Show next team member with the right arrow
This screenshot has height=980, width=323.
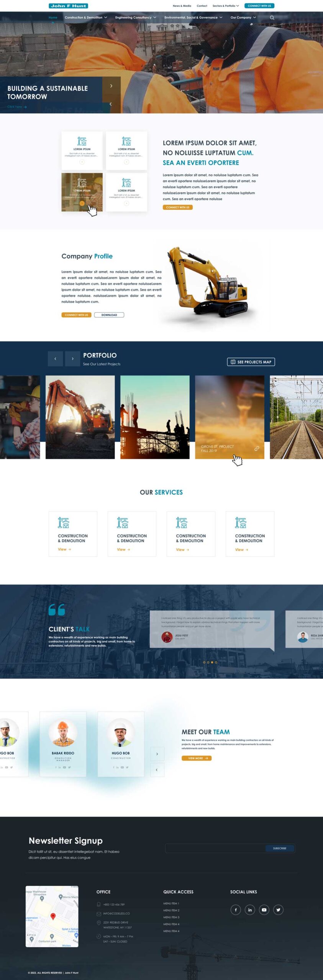[x=157, y=754]
